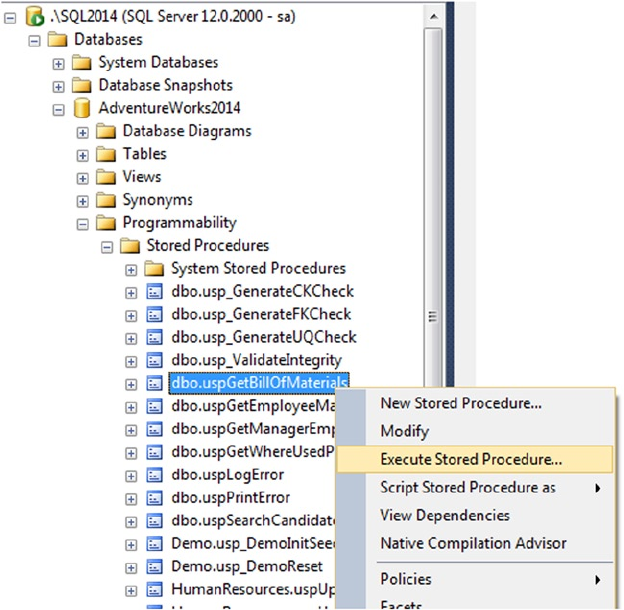624x610 pixels.
Task: Click the Synonyms folder icon
Action: coord(106,200)
